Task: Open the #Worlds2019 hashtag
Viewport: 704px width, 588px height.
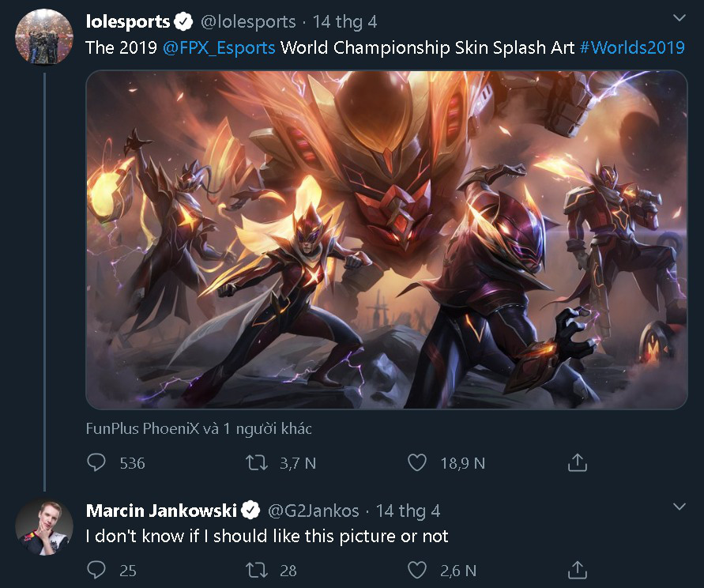Action: click(632, 47)
